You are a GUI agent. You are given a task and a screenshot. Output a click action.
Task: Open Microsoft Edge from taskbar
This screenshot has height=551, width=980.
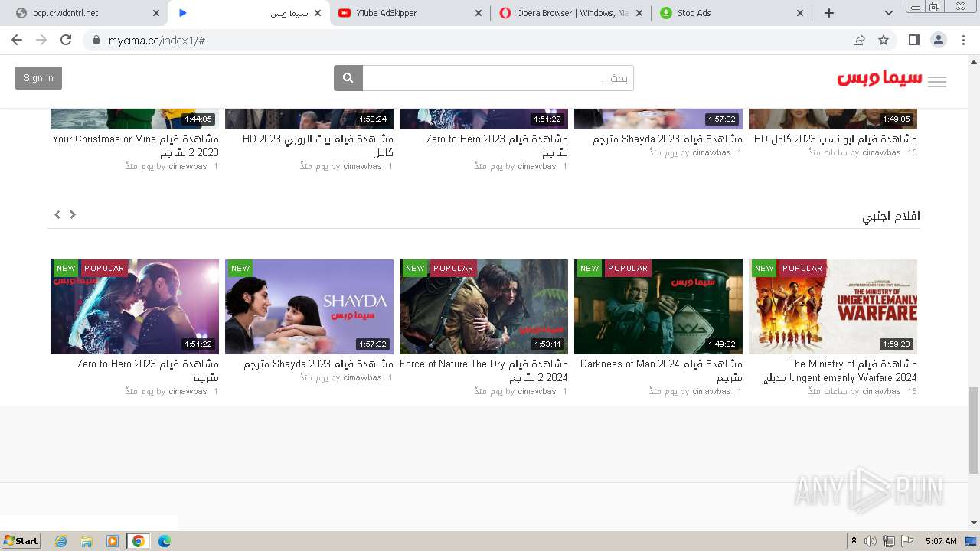click(165, 541)
